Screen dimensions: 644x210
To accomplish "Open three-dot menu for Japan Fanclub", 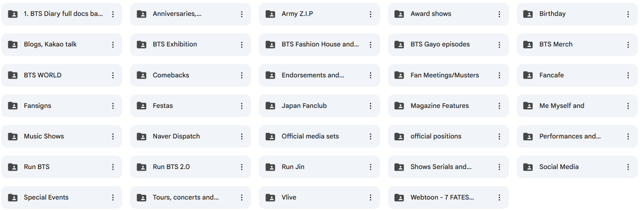I will [371, 106].
